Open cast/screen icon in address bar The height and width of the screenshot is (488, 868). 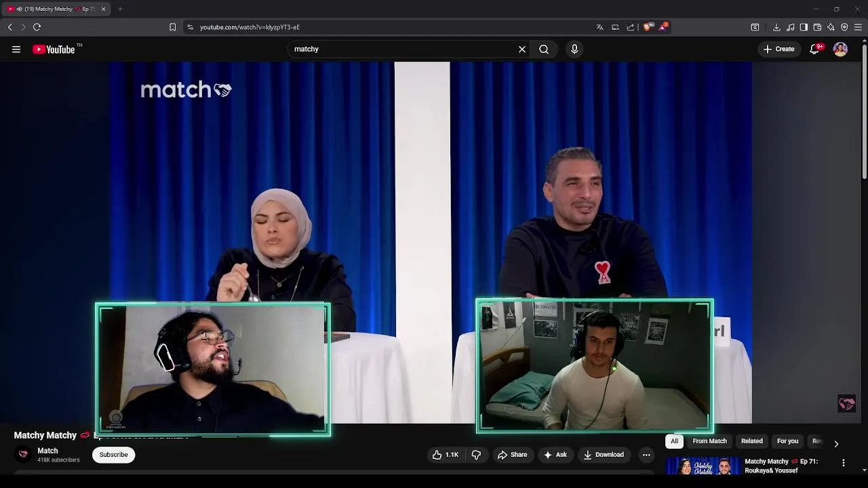click(x=615, y=27)
